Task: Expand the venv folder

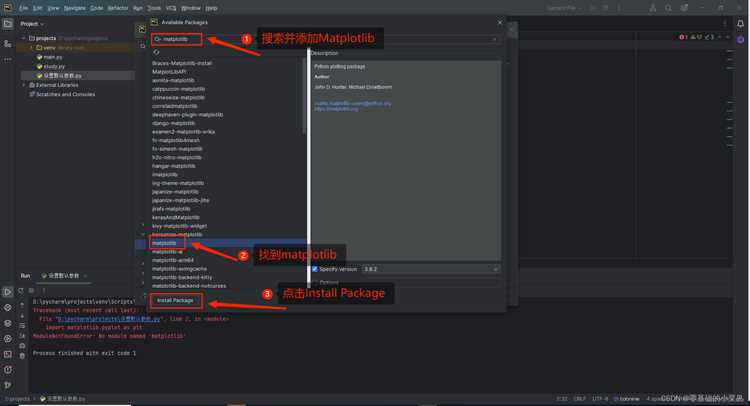Action: coord(32,48)
